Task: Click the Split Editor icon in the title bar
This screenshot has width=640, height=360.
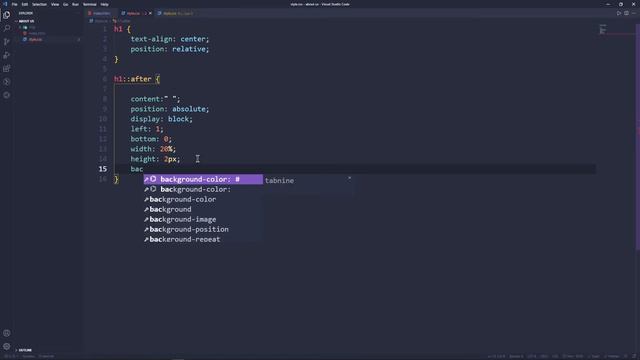Action: [x=627, y=13]
